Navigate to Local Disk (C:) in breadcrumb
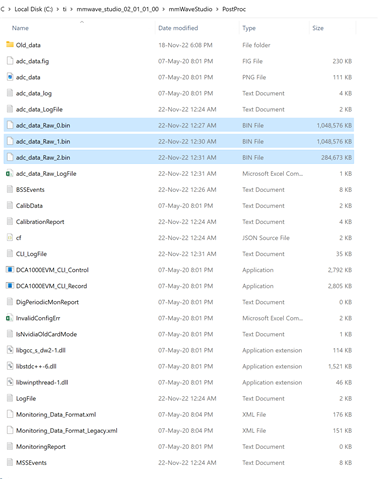 tap(34, 9)
